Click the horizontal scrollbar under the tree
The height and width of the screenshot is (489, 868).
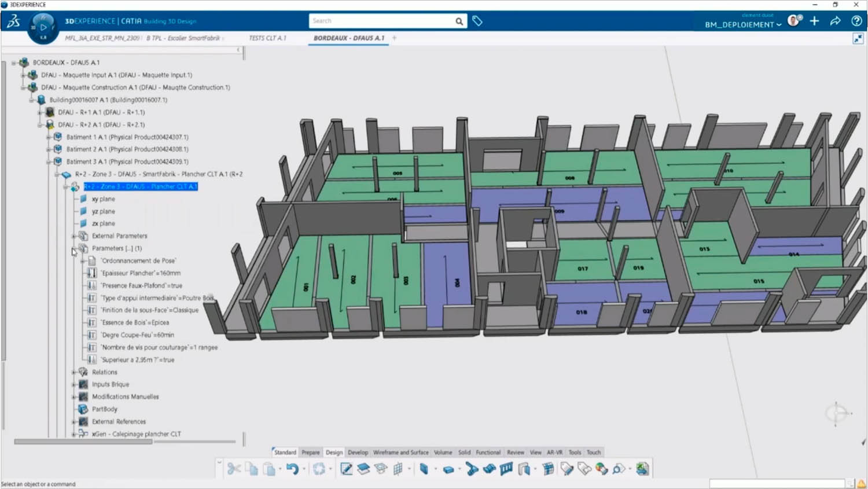click(x=83, y=442)
